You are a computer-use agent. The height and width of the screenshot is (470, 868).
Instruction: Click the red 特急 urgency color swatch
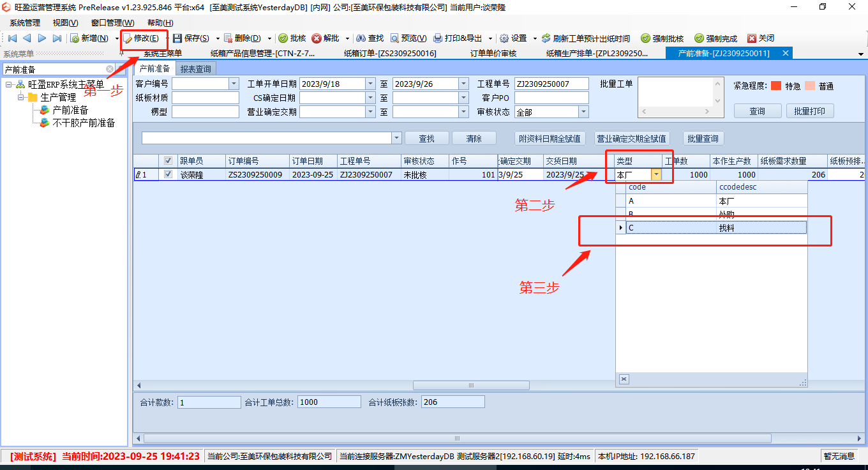click(776, 86)
